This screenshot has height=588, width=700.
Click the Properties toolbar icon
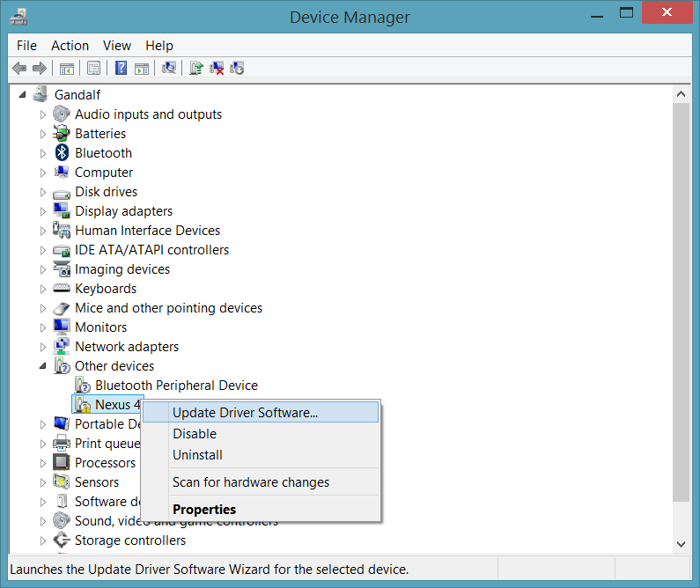coord(93,69)
